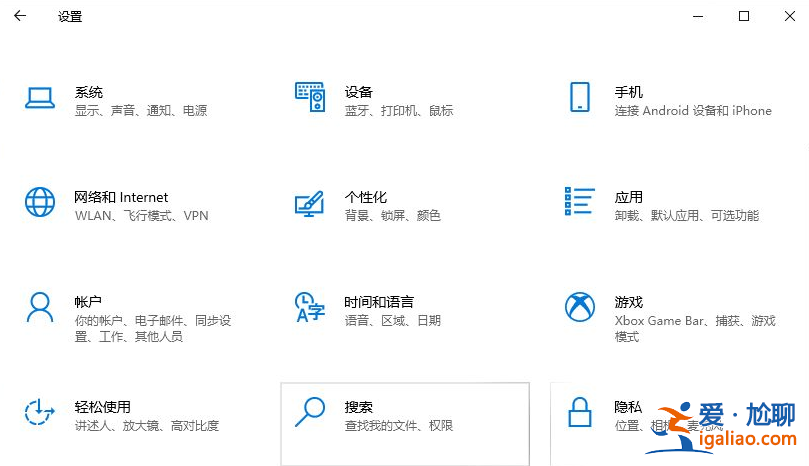Open the 应用 list icon
Viewport: 809px width, 466px height.
580,201
